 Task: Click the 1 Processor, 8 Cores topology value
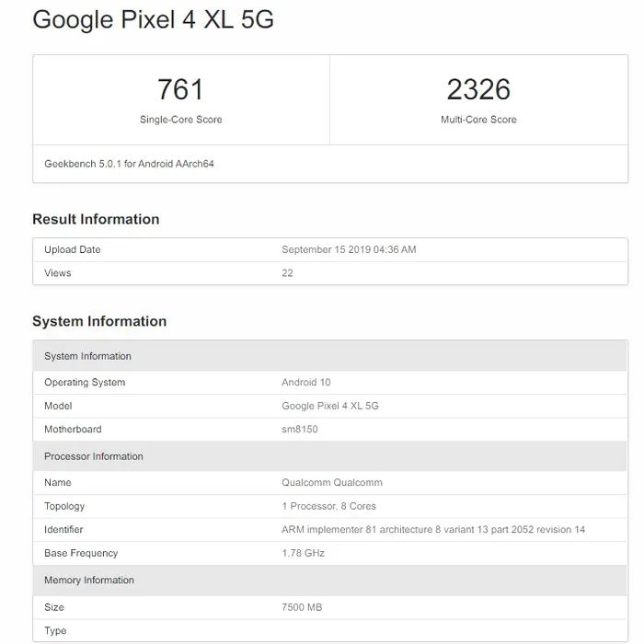328,506
